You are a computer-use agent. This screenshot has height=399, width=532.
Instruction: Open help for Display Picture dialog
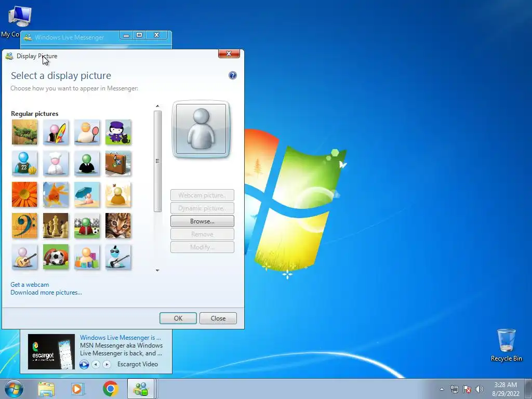click(232, 75)
